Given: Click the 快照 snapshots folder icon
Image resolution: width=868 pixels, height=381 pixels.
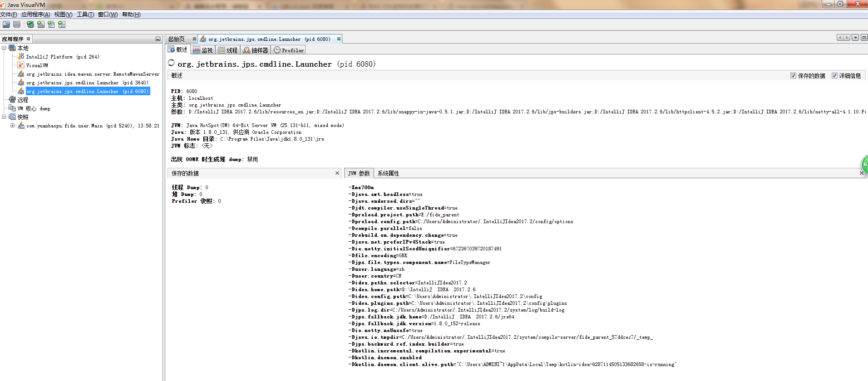Looking at the screenshot, I should tap(12, 117).
